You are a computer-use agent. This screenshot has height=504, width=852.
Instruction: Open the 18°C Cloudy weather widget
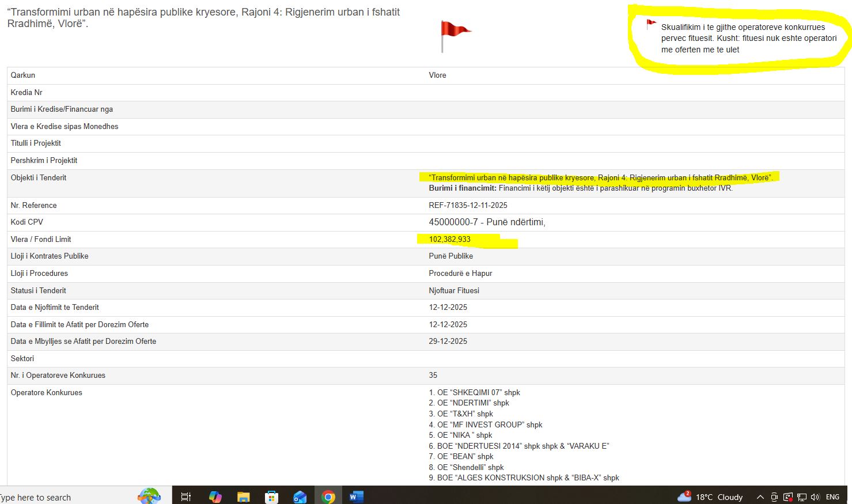click(x=711, y=497)
